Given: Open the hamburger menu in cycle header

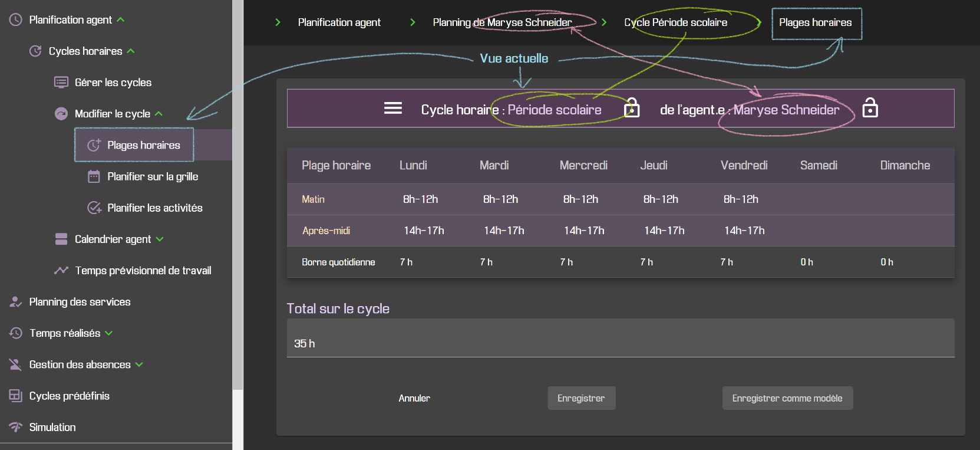Looking at the screenshot, I should pyautogui.click(x=393, y=109).
